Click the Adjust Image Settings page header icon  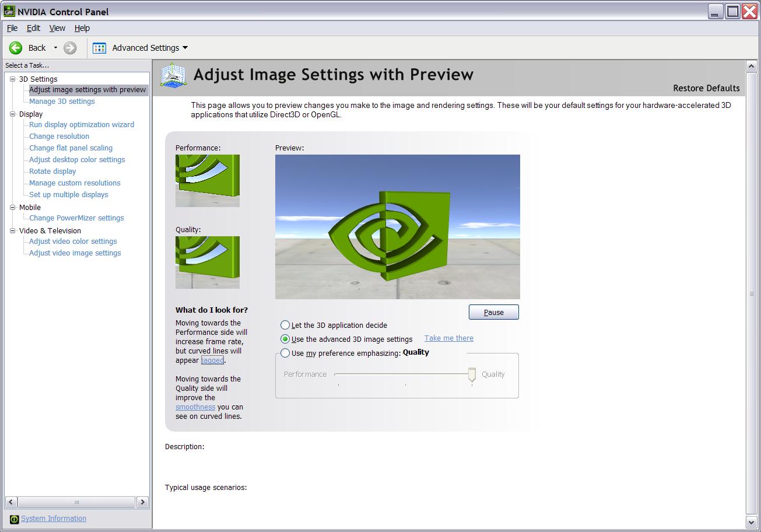(x=173, y=75)
